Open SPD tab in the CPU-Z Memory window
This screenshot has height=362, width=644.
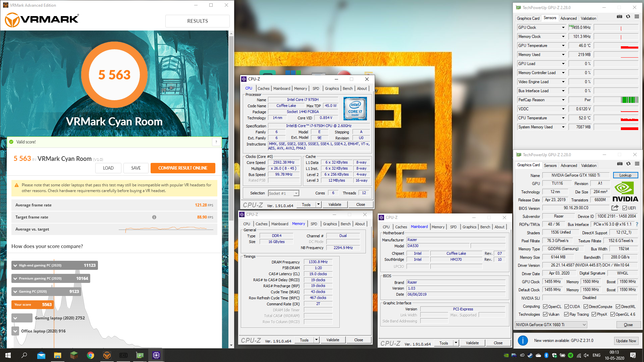pyautogui.click(x=314, y=224)
